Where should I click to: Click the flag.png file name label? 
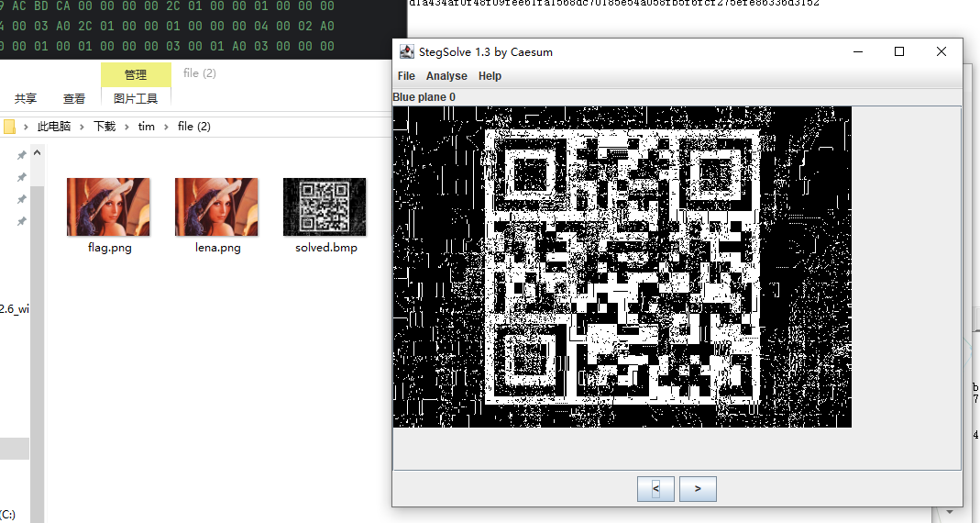[x=109, y=247]
